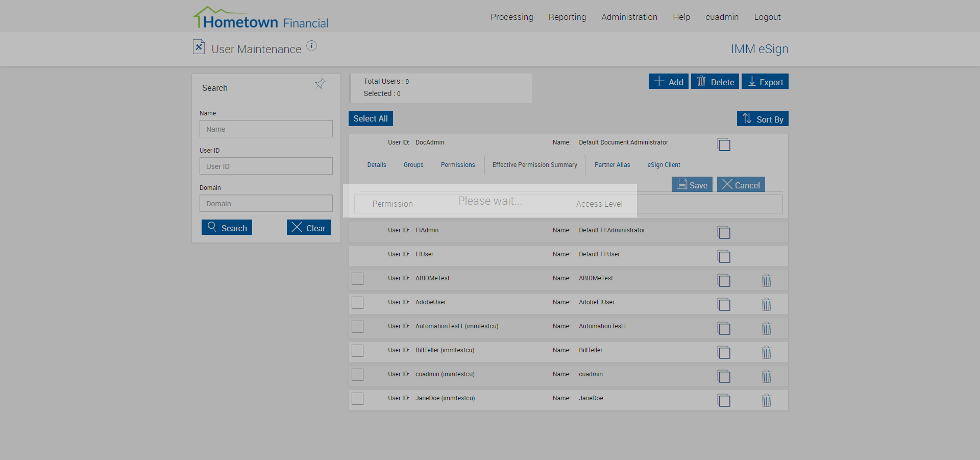The image size is (980, 460).
Task: Open the Administration menu
Action: (629, 17)
